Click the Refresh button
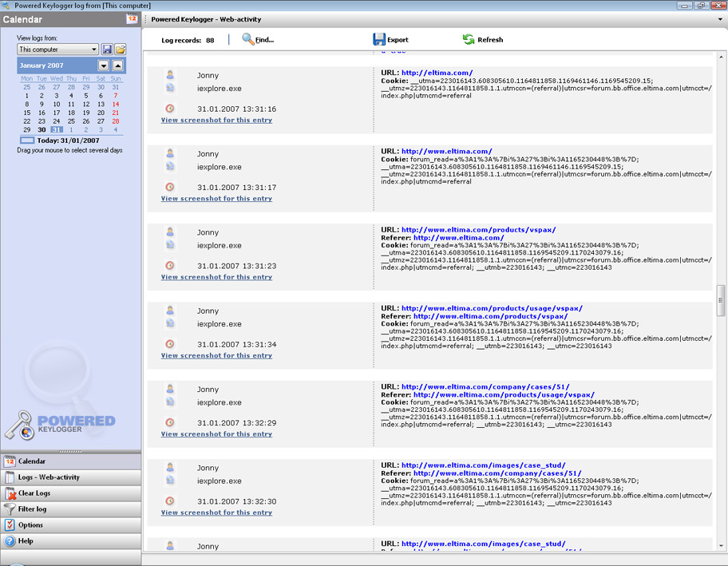 pyautogui.click(x=483, y=39)
